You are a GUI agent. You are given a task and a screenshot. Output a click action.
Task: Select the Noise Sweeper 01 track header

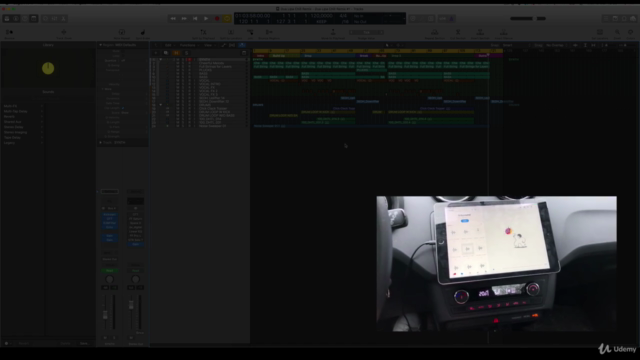coord(200,126)
